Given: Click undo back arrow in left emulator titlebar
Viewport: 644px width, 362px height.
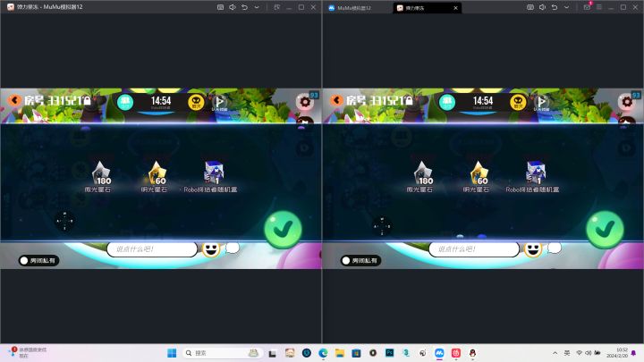Looking at the screenshot, I should click(x=244, y=7).
